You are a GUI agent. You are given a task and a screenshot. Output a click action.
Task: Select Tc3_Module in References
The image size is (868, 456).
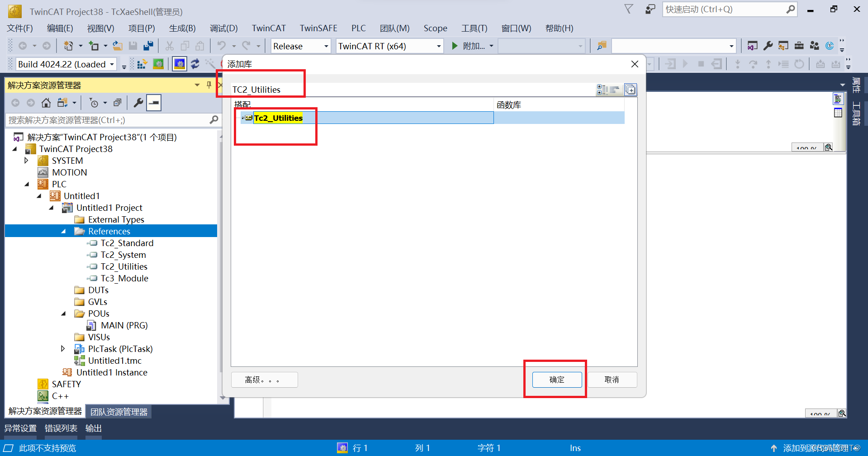click(x=124, y=278)
